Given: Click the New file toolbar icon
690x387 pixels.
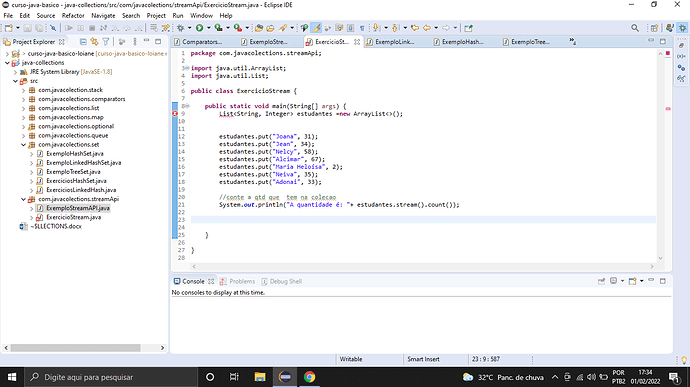Looking at the screenshot, I should click(x=9, y=28).
